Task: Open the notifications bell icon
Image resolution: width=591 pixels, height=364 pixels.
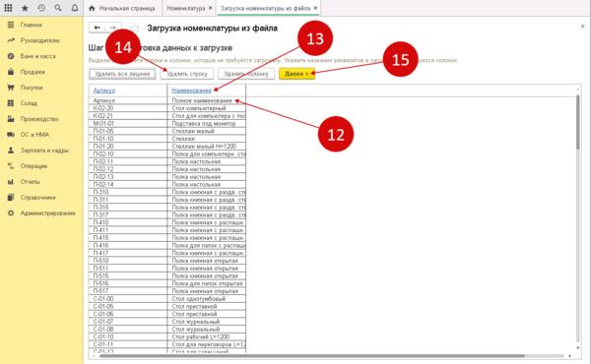Action: click(x=75, y=8)
